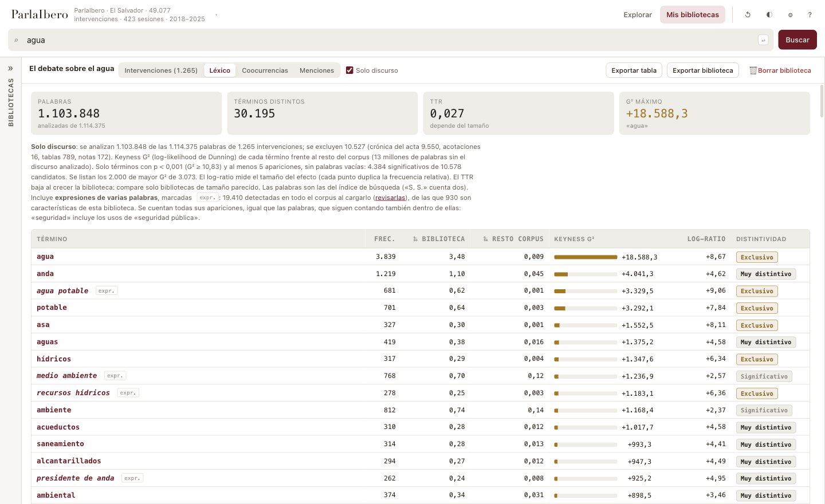Open settings via the gear icon

pos(790,15)
